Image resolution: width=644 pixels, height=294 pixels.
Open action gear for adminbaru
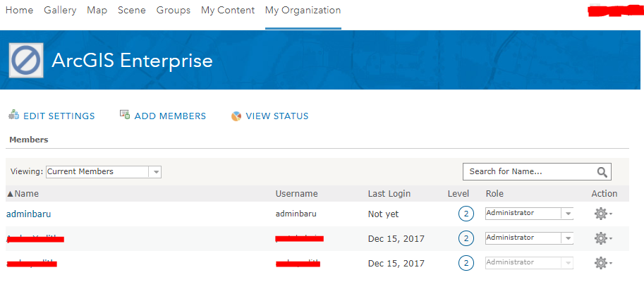pos(603,214)
